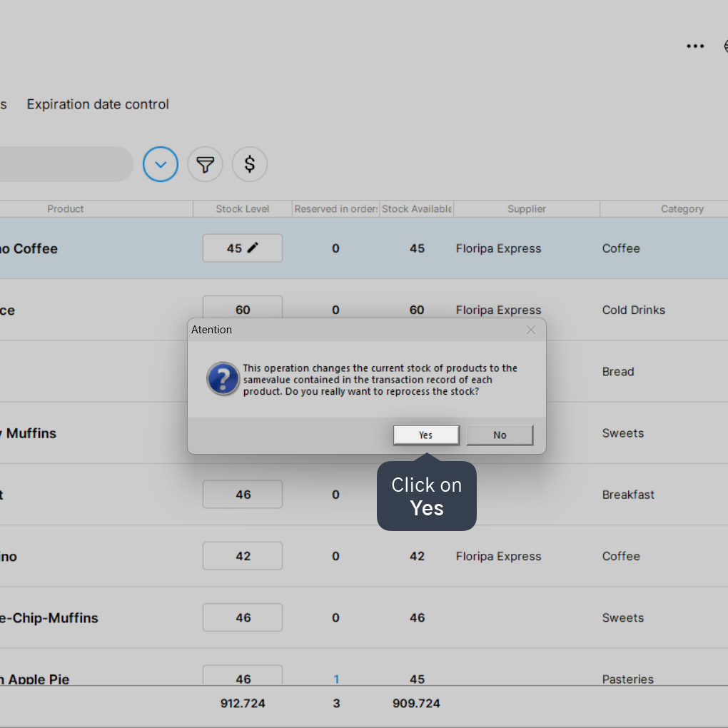Image resolution: width=728 pixels, height=728 pixels.
Task: Click the Apple Pie product name
Action: [35, 679]
